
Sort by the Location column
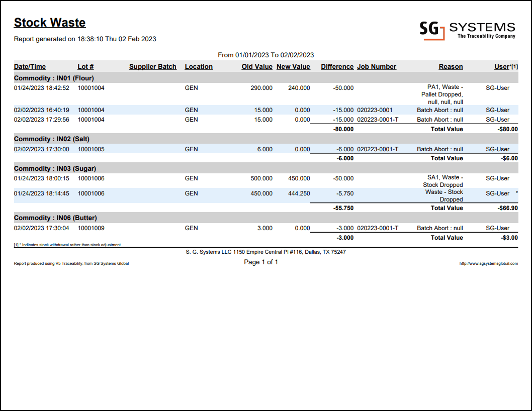[199, 66]
